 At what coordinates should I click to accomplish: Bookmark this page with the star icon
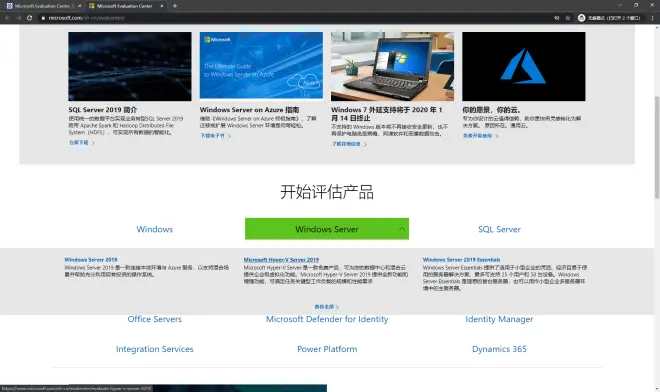coord(568,18)
